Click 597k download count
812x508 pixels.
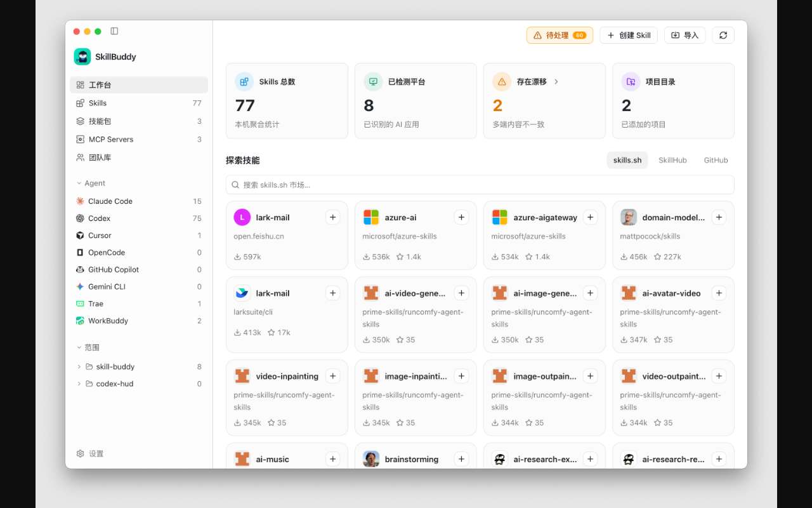(x=247, y=257)
